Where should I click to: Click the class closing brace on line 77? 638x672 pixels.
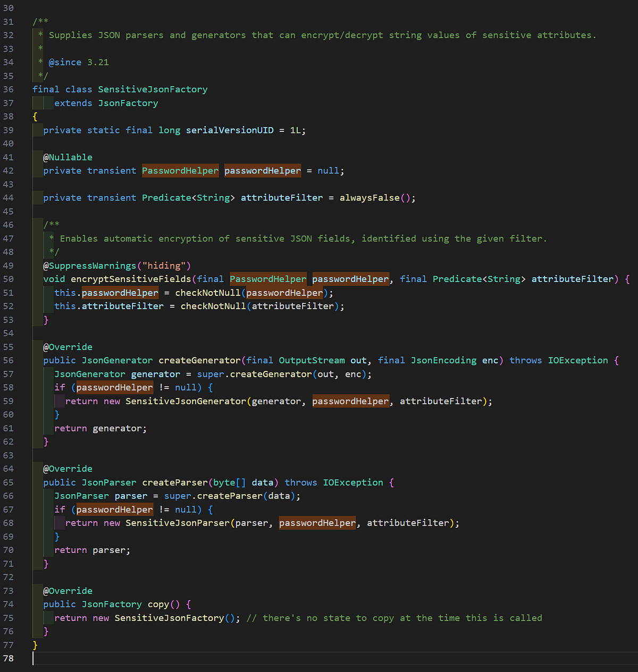pos(35,645)
